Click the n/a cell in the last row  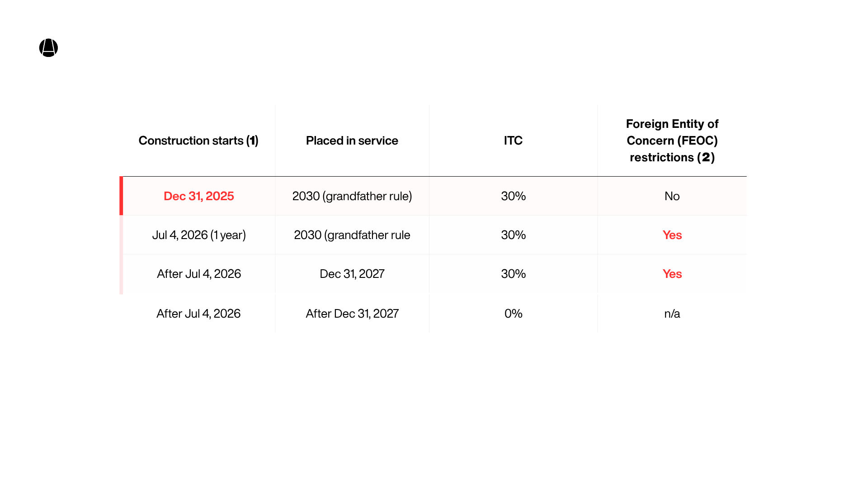click(672, 314)
